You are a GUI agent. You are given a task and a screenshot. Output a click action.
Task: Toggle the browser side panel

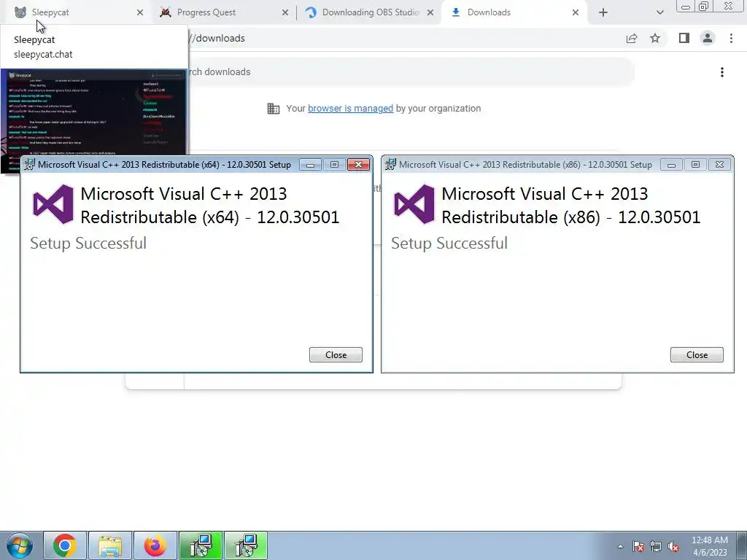[684, 38]
